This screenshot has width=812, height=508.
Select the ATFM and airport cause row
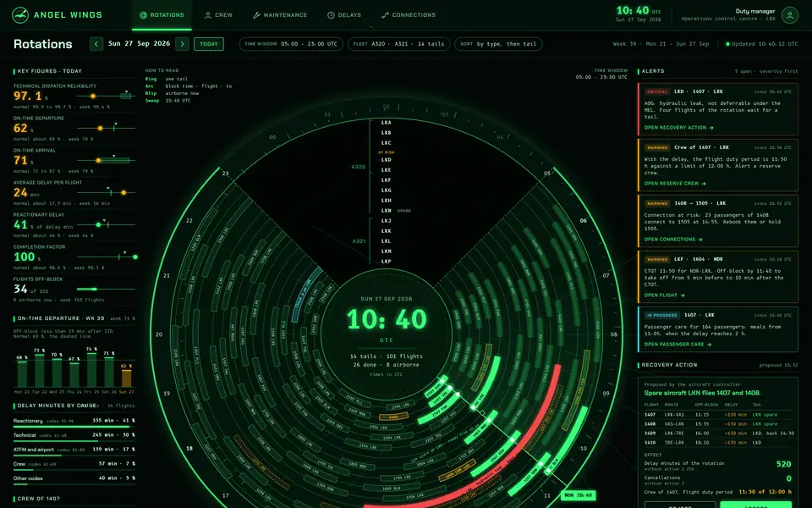pyautogui.click(x=74, y=451)
